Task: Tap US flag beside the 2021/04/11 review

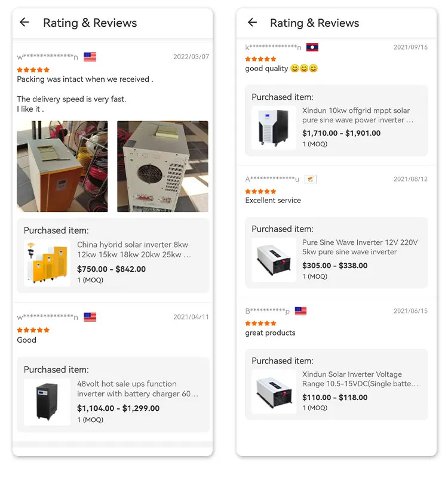Action: [90, 317]
